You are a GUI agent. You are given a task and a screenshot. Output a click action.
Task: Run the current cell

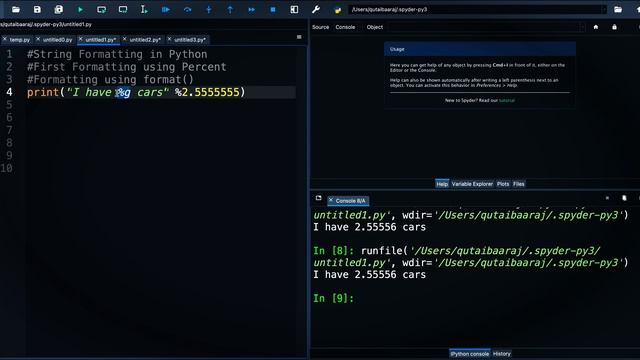click(x=102, y=9)
